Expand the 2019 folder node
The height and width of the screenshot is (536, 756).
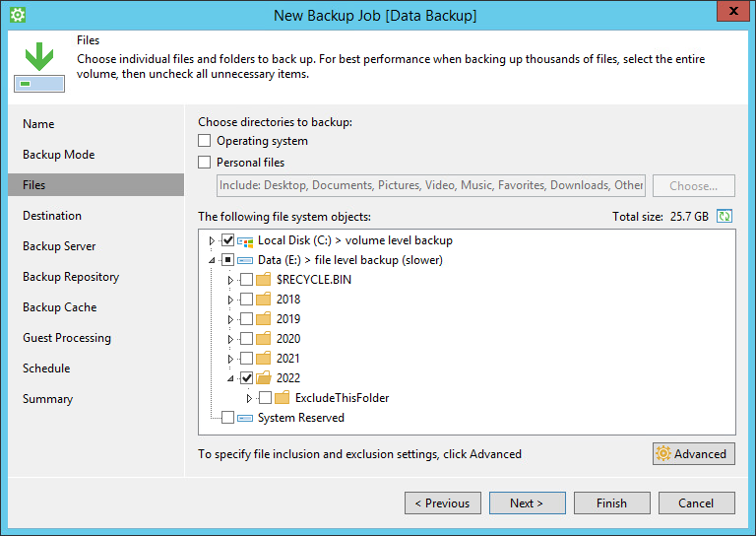coord(230,319)
